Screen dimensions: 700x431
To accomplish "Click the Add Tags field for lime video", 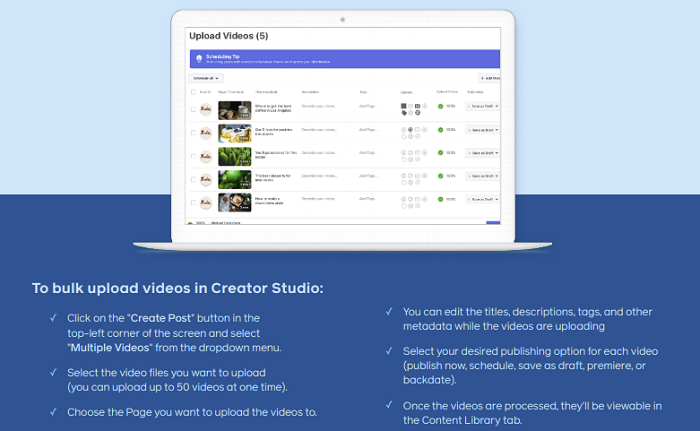I will [368, 176].
